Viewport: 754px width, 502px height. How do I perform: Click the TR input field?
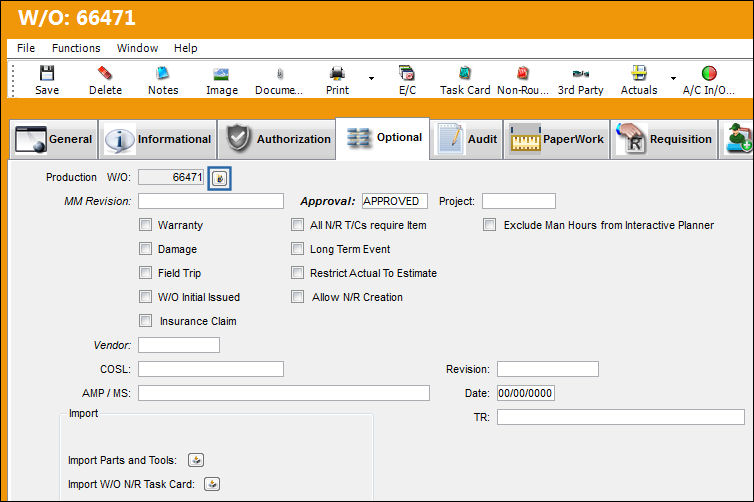pos(621,417)
